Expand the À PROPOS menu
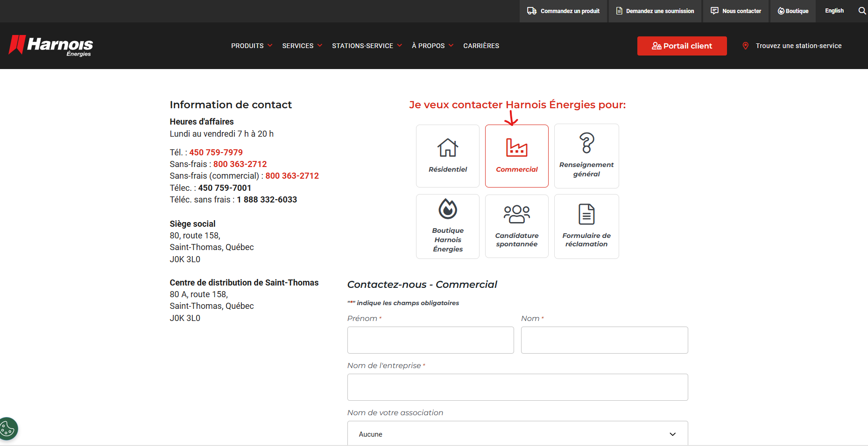This screenshot has width=868, height=446. (x=432, y=46)
